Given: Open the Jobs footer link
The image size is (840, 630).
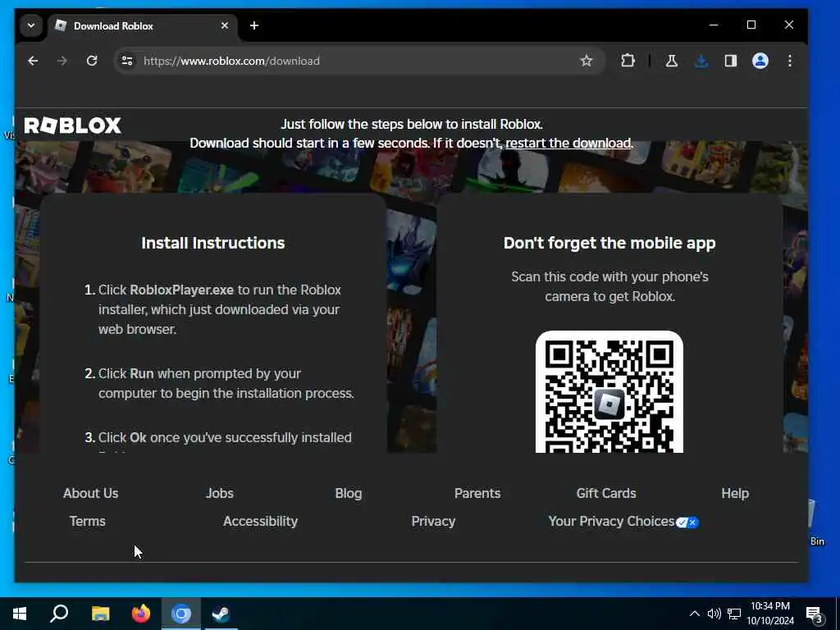Looking at the screenshot, I should point(220,493).
